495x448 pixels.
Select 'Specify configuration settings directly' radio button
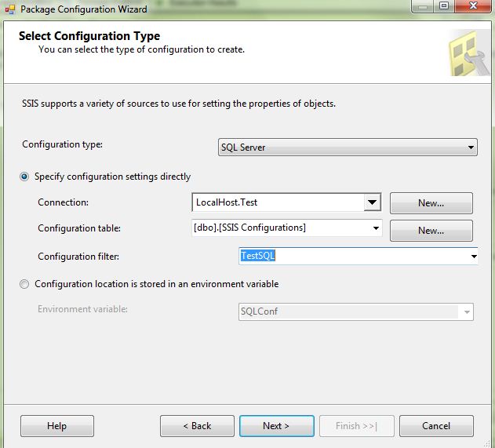tap(25, 177)
